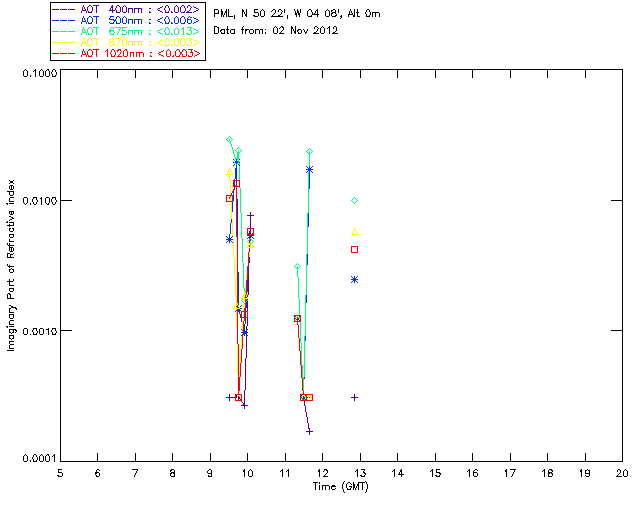Click the x-axis tick label 7
The width and height of the screenshot is (640, 512).
point(135,473)
